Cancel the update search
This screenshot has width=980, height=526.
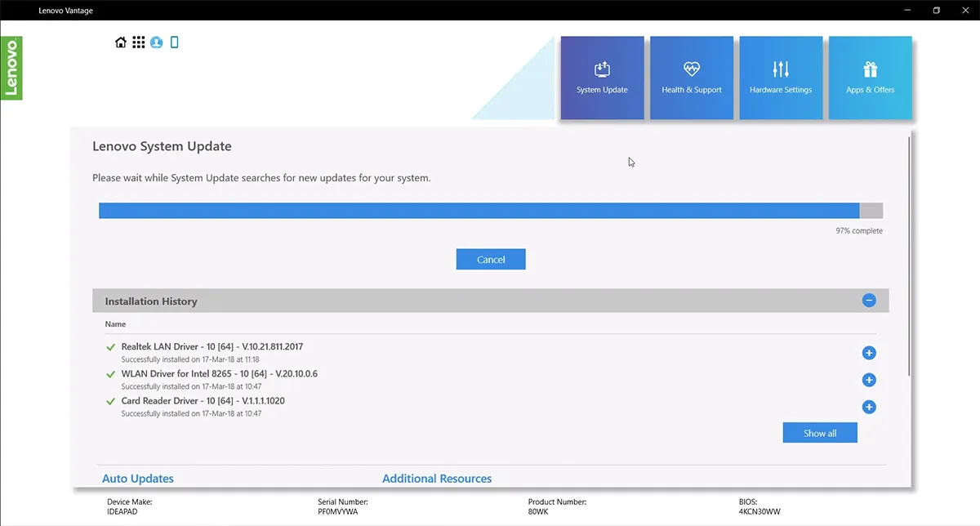click(491, 259)
